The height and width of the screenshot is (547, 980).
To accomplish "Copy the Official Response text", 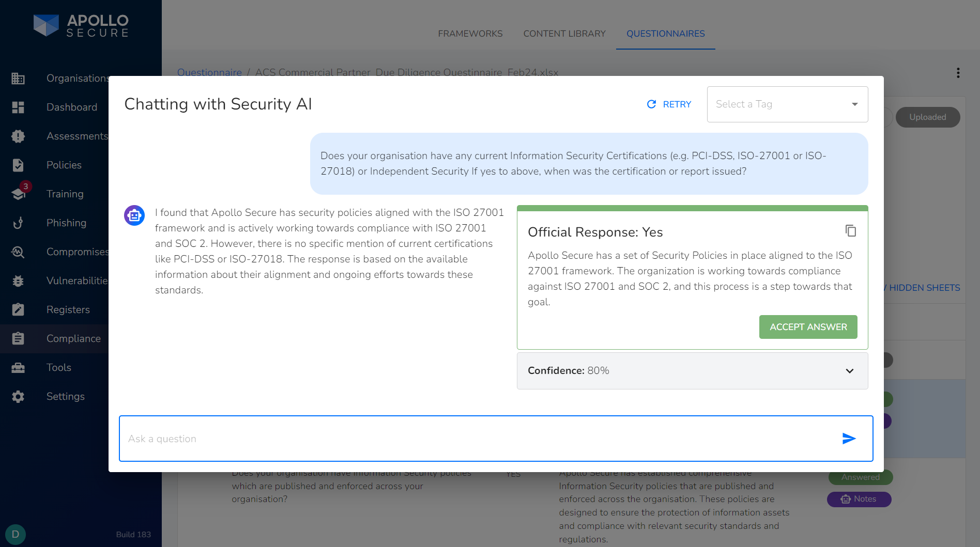I will 851,231.
